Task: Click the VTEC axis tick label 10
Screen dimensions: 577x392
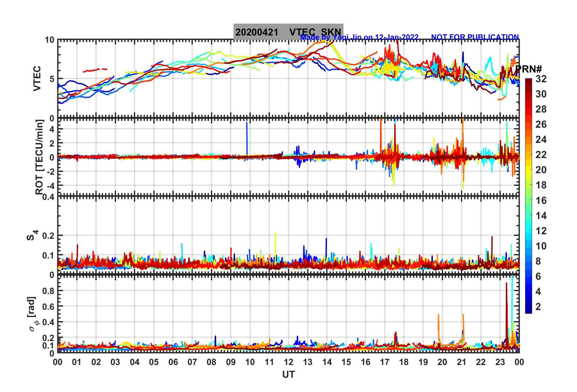Action: pos(49,40)
